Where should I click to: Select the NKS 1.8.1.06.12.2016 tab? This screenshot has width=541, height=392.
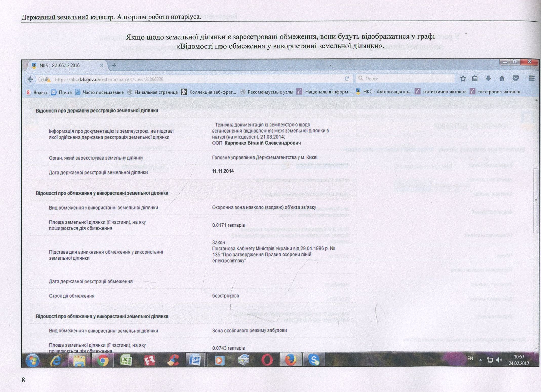pos(66,65)
